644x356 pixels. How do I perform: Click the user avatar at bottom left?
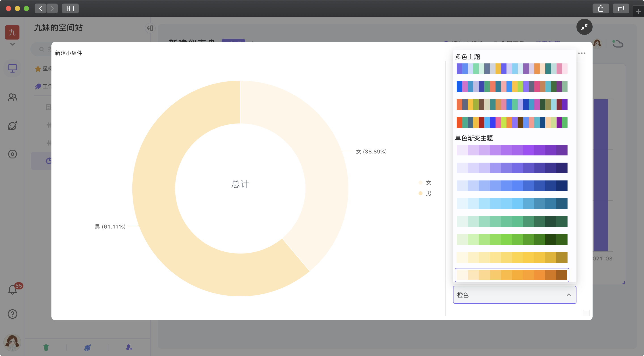[12, 342]
